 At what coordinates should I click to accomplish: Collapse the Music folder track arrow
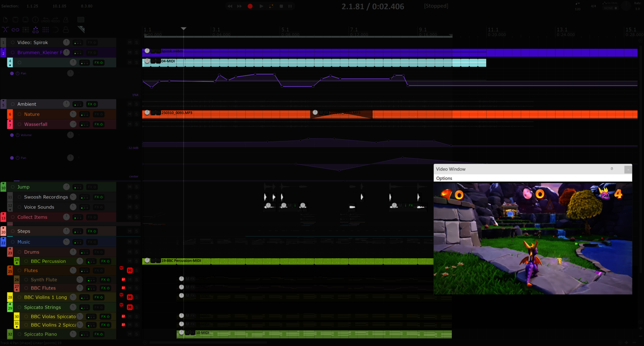pos(3,238)
